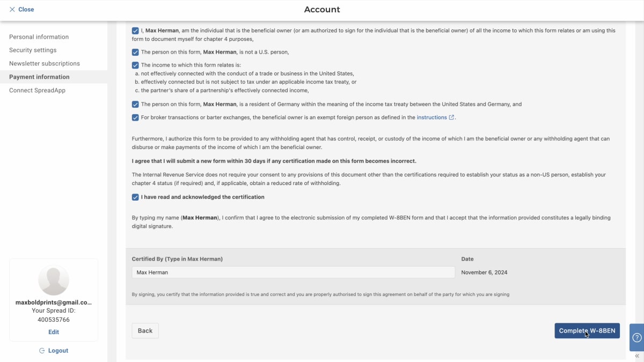This screenshot has height=362, width=644.
Task: Open help question mark widget
Action: pyautogui.click(x=636, y=337)
